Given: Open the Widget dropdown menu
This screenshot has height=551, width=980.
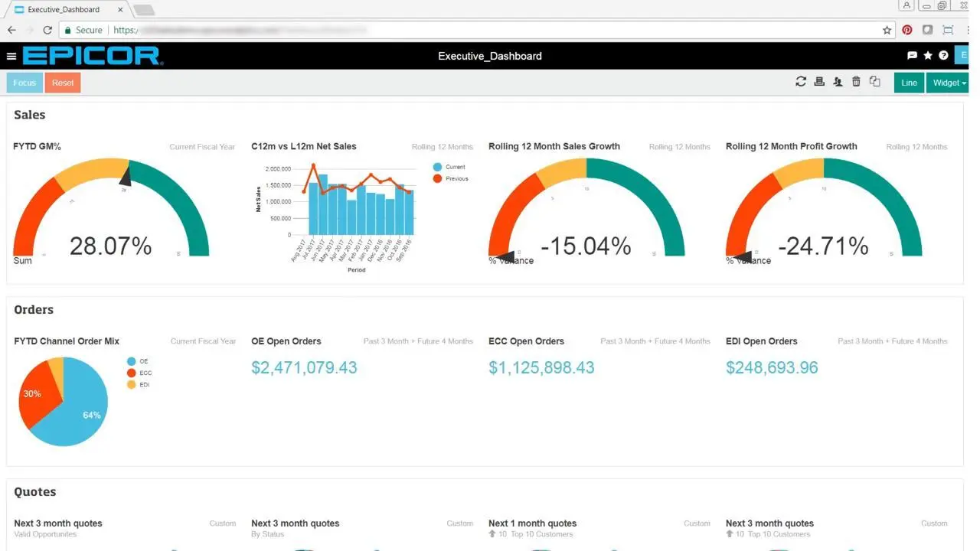Looking at the screenshot, I should click(947, 82).
